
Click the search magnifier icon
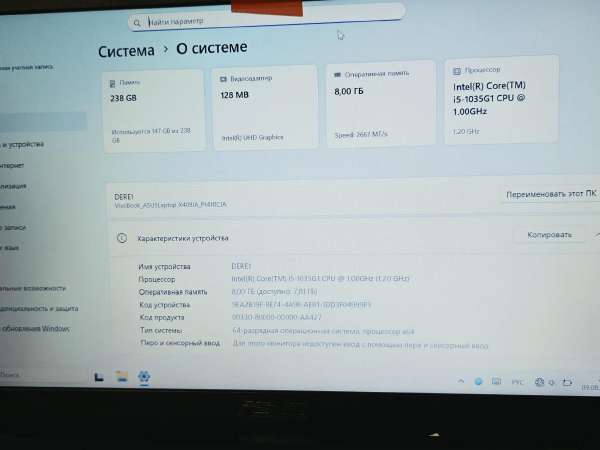(x=137, y=23)
